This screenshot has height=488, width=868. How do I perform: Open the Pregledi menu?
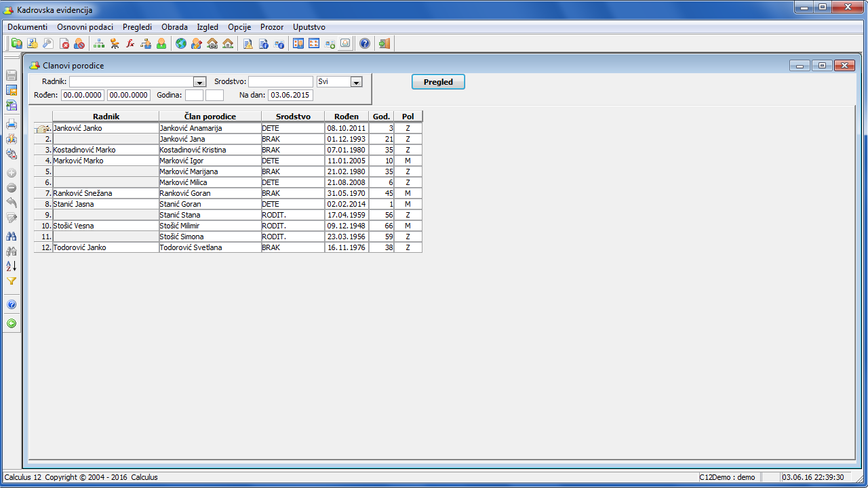(x=137, y=27)
